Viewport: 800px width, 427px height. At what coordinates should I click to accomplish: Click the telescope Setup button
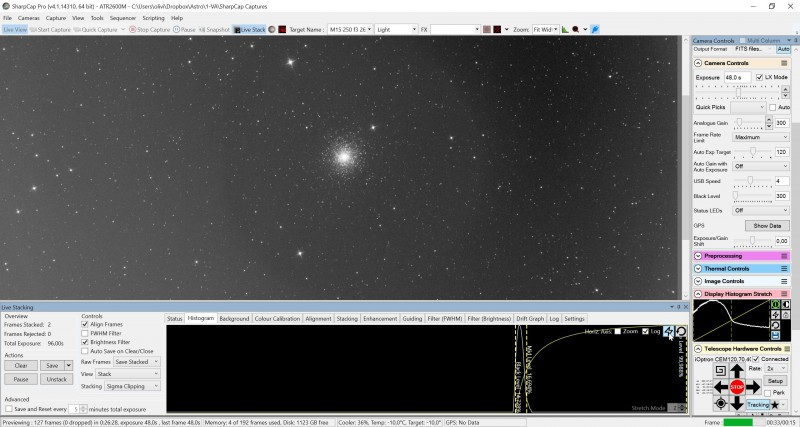tap(775, 381)
